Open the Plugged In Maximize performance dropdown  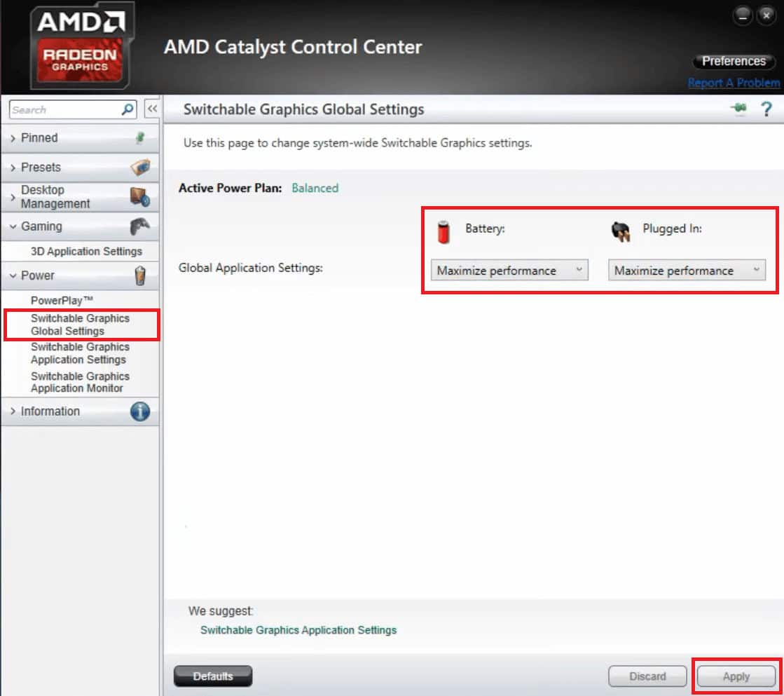686,270
